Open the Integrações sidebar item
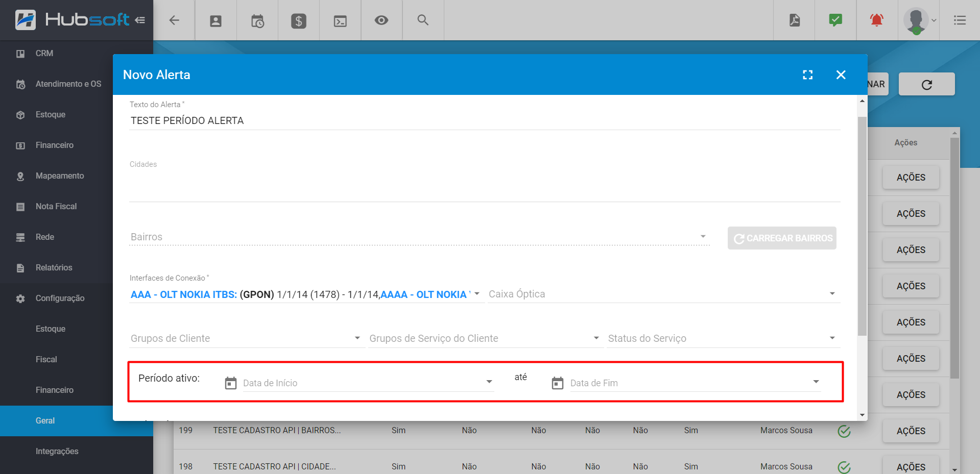The height and width of the screenshot is (474, 980). 57,452
